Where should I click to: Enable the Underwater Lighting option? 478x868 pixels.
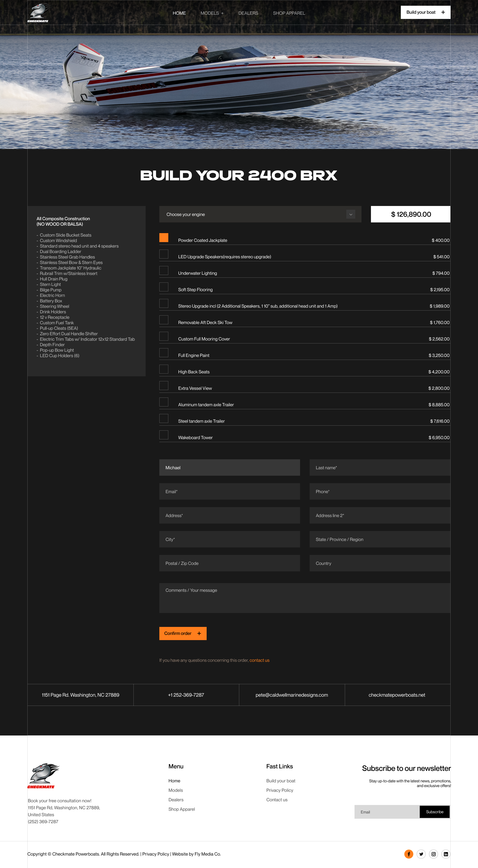pyautogui.click(x=164, y=270)
